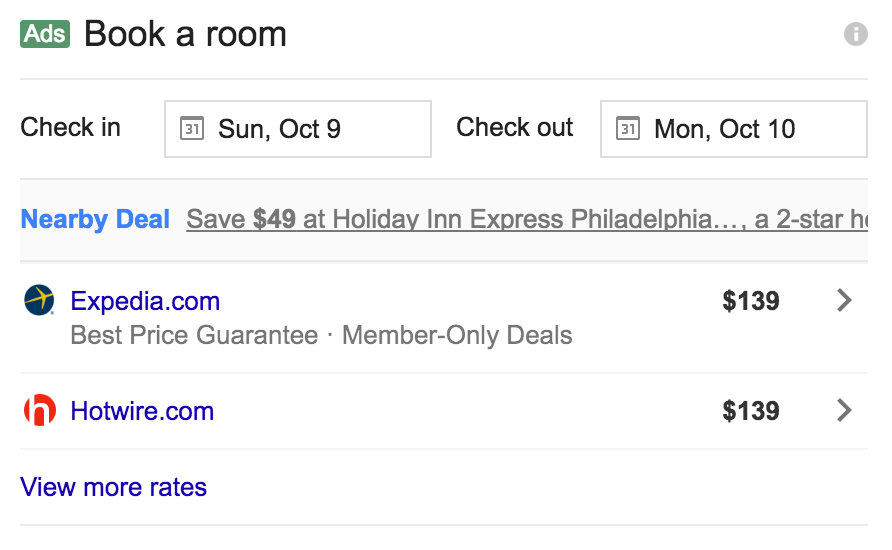Open the Sun, Oct 9 check-in date picker
Image resolution: width=892 pixels, height=550 pixels.
click(x=298, y=129)
